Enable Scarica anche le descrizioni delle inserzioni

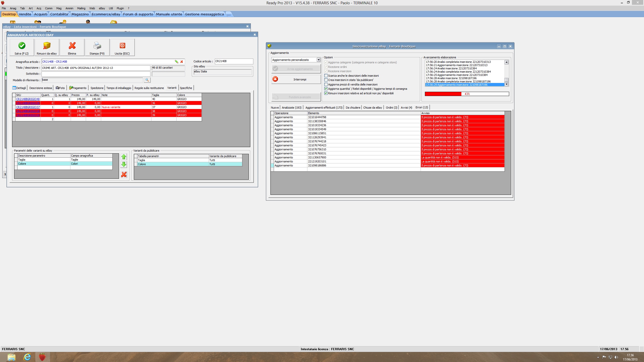click(x=326, y=76)
